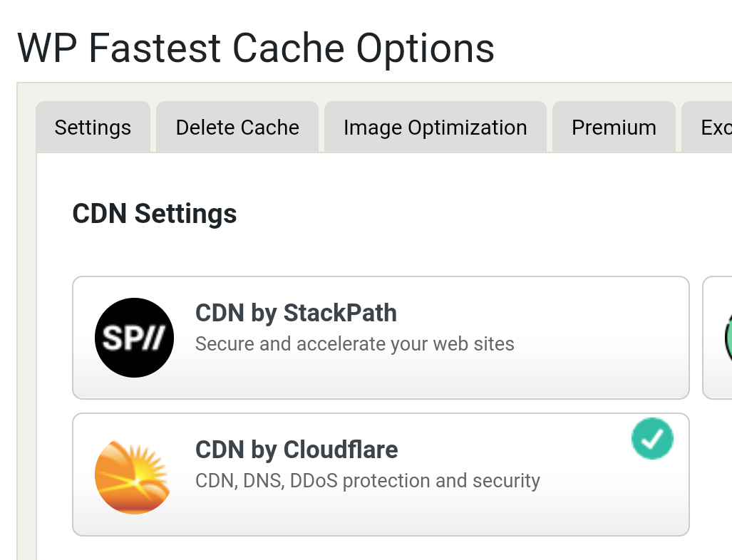
Task: Click the "CDN by Cloudflare" title
Action: coord(297,450)
